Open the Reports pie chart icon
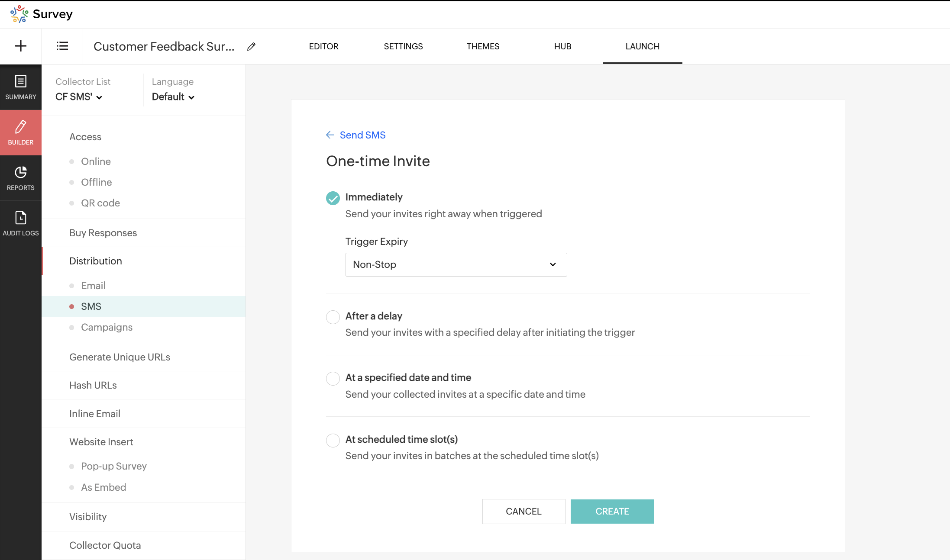Screen dimensions: 950x560 20,178
